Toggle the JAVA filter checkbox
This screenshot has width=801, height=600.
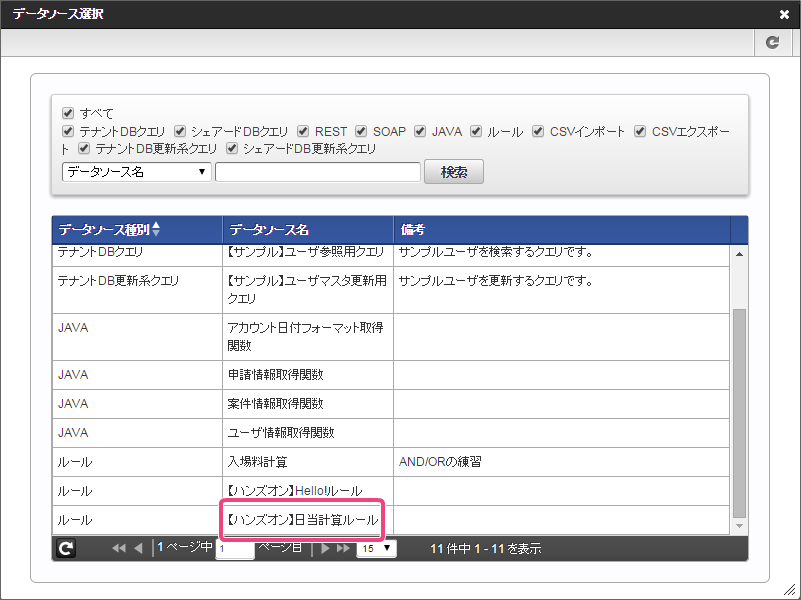(420, 131)
